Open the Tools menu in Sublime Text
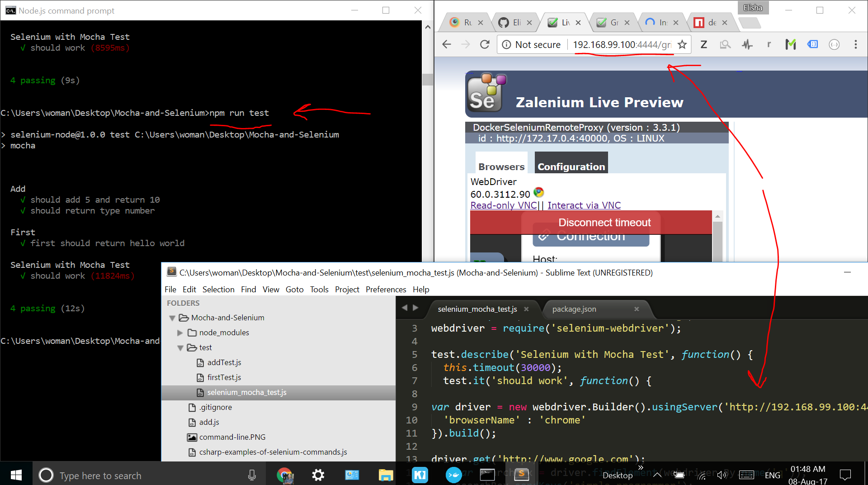The height and width of the screenshot is (485, 868). pos(319,289)
